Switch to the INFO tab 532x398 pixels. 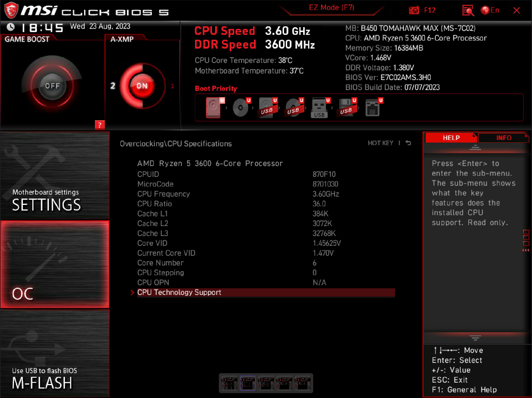503,138
